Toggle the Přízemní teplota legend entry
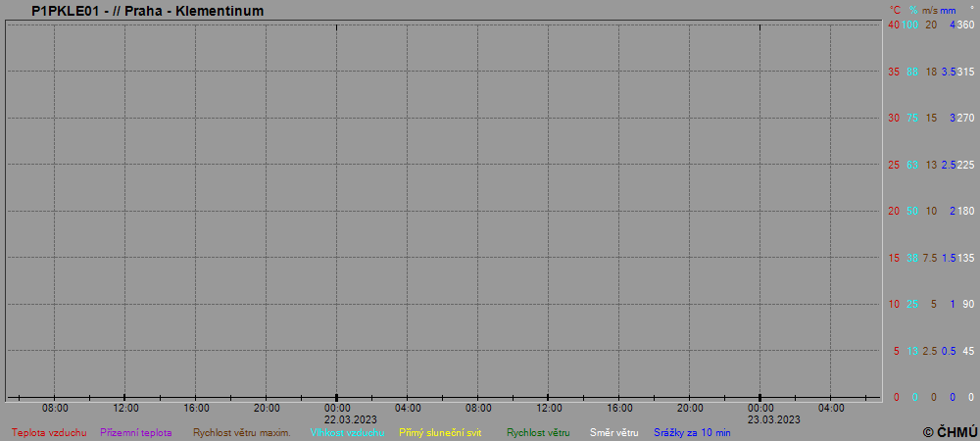This screenshot has height=441, width=980. pos(136,432)
